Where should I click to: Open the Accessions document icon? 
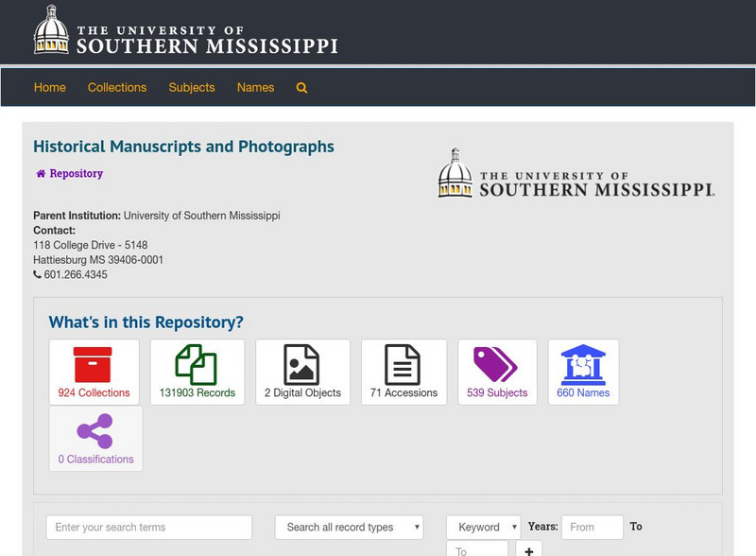click(403, 364)
